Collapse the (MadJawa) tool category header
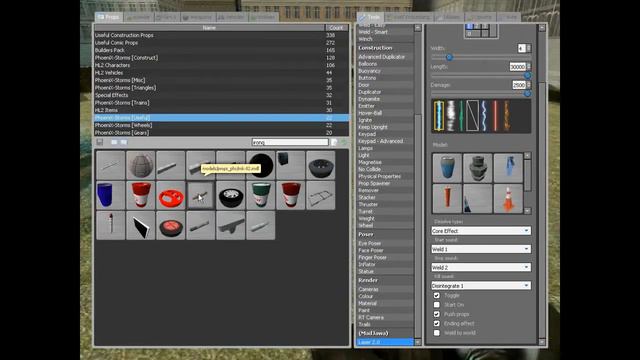640x360 pixels. (385, 333)
